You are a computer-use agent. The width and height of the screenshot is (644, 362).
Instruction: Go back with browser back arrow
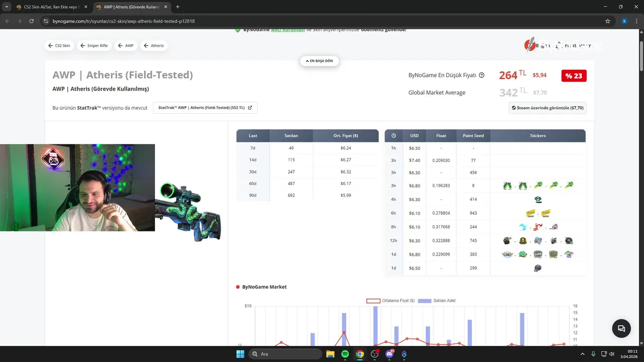(x=8, y=21)
